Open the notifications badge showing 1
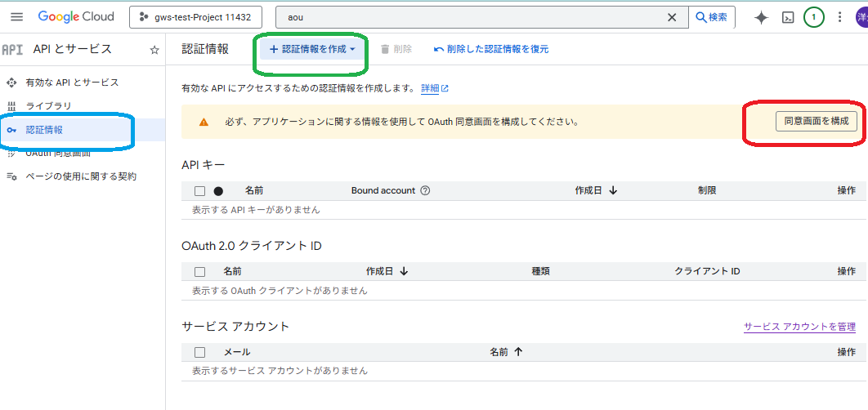868x410 pixels. [813, 17]
